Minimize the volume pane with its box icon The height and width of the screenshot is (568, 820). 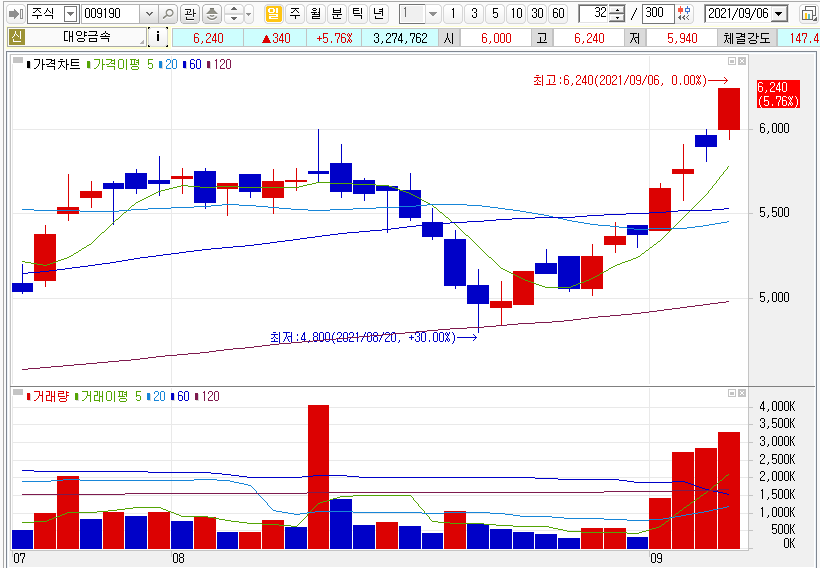pyautogui.click(x=732, y=393)
